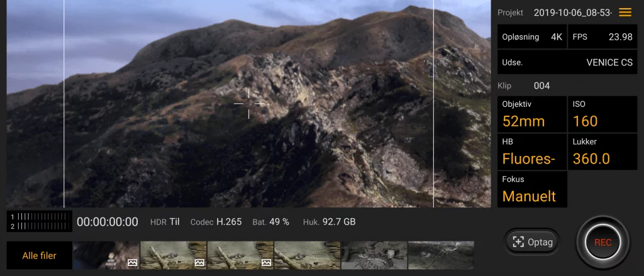Viewport: 644px width, 276px height.
Task: Tap the center crosshair in the viewfinder
Action: pyautogui.click(x=248, y=104)
